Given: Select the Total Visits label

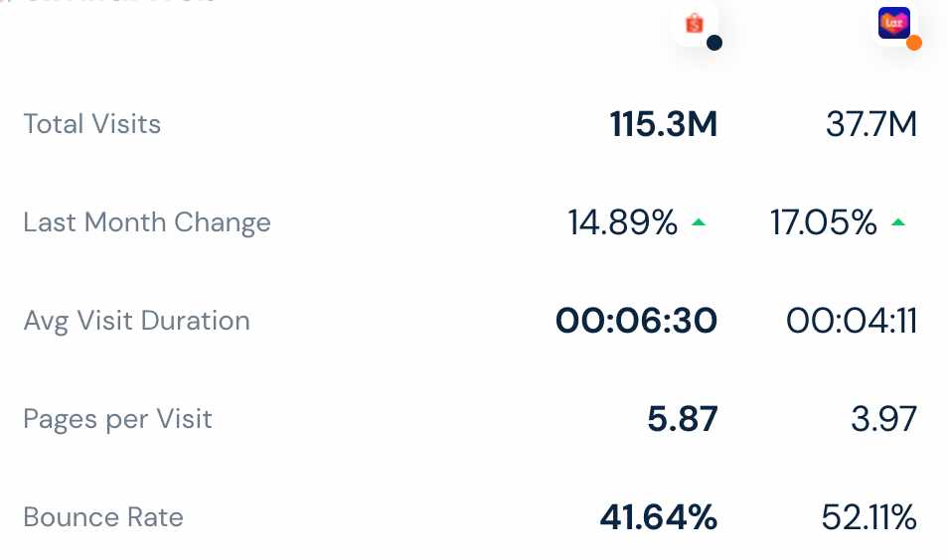Looking at the screenshot, I should click(x=91, y=124).
